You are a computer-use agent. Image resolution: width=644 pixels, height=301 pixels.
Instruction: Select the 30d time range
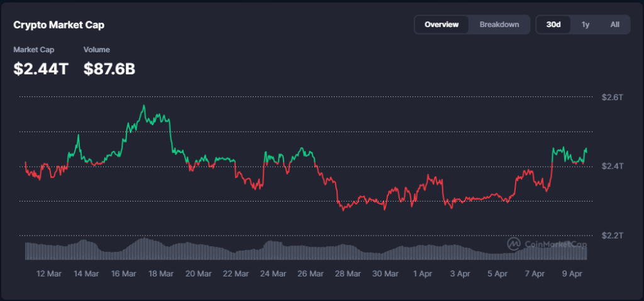click(553, 25)
